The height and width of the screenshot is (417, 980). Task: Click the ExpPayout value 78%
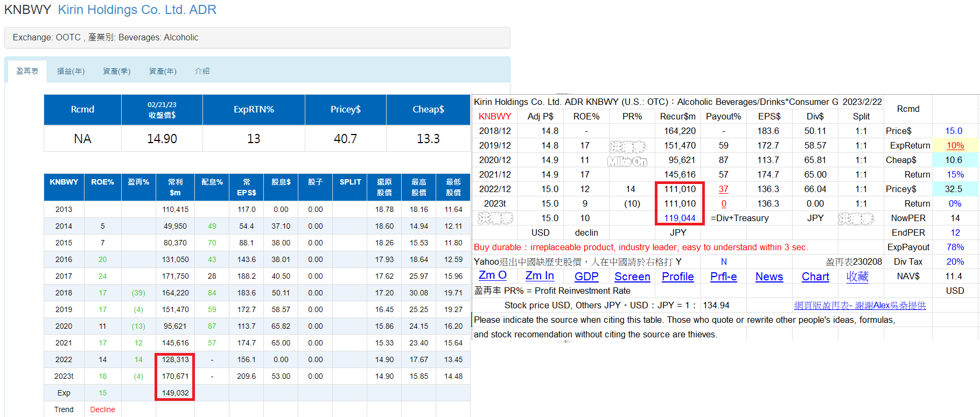point(955,247)
